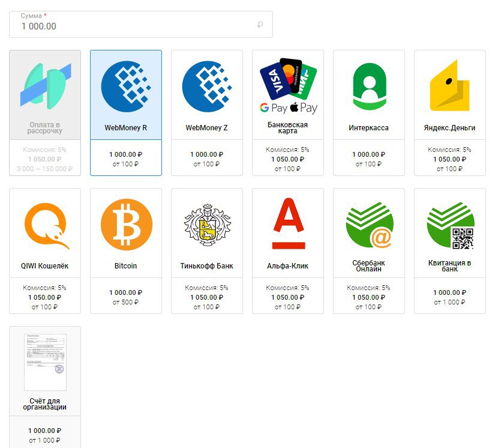
Task: Select the Яндекс.Деньги yellow wallet icon
Action: pyautogui.click(x=450, y=85)
